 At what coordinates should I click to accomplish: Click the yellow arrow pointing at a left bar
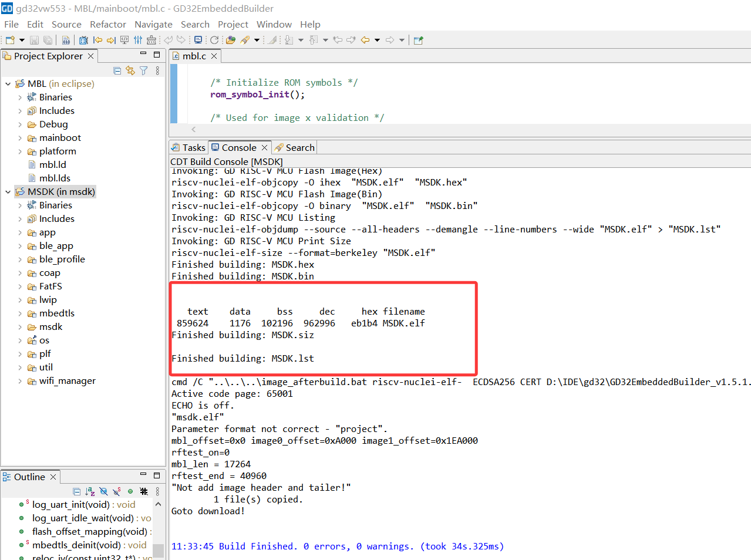pos(97,40)
